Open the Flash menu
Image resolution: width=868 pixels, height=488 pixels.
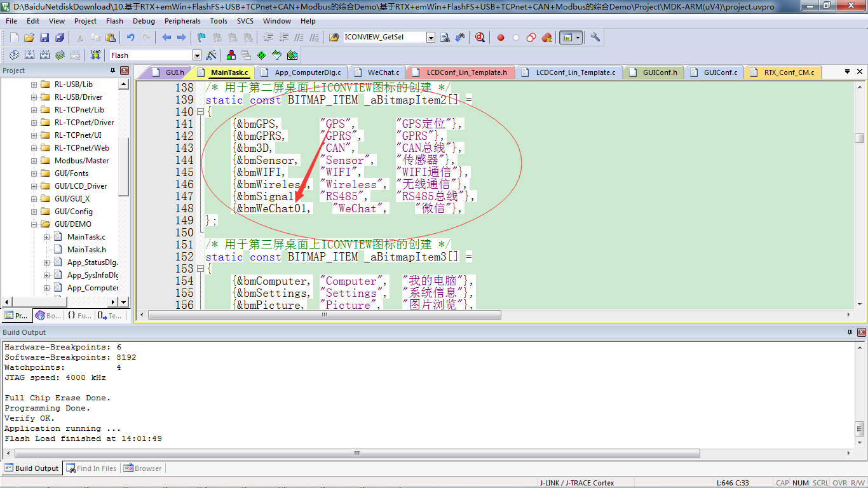tap(114, 21)
